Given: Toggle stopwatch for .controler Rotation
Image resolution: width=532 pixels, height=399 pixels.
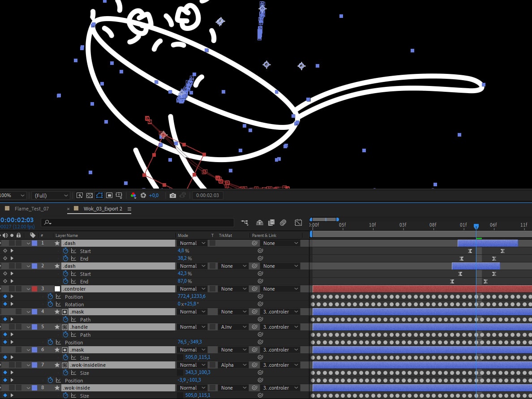Looking at the screenshot, I should [x=51, y=305].
